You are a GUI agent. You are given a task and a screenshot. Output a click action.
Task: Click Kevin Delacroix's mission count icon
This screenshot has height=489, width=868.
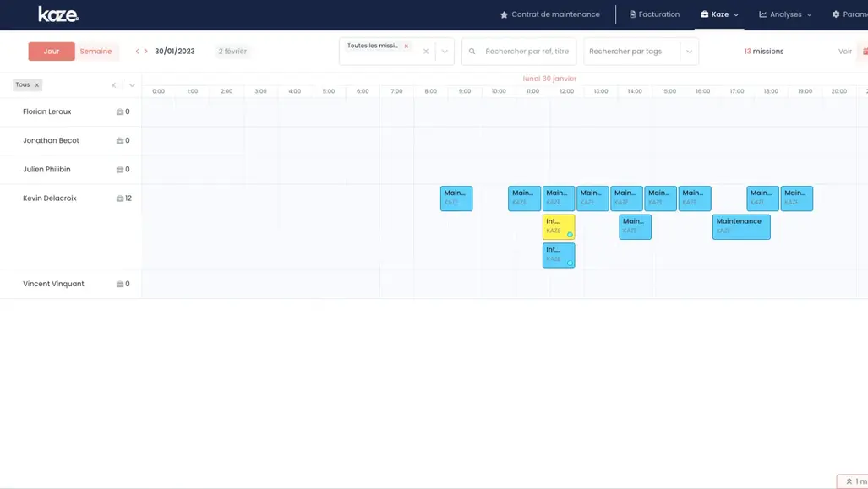pyautogui.click(x=119, y=198)
